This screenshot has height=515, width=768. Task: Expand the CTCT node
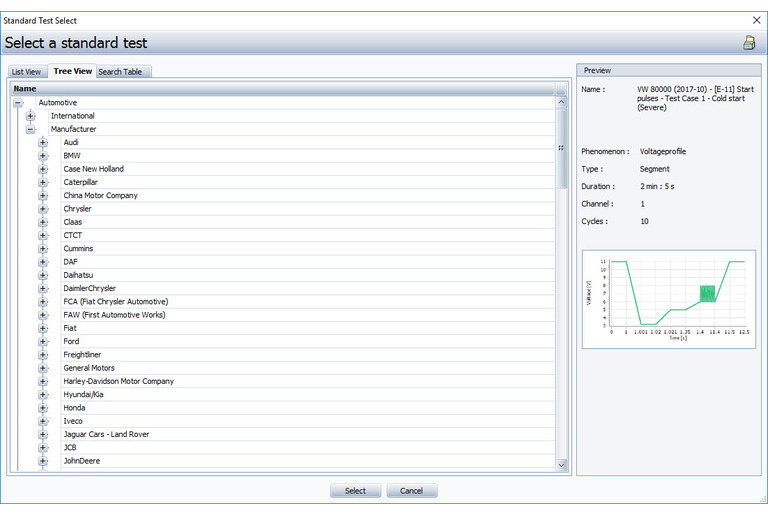[x=43, y=235]
